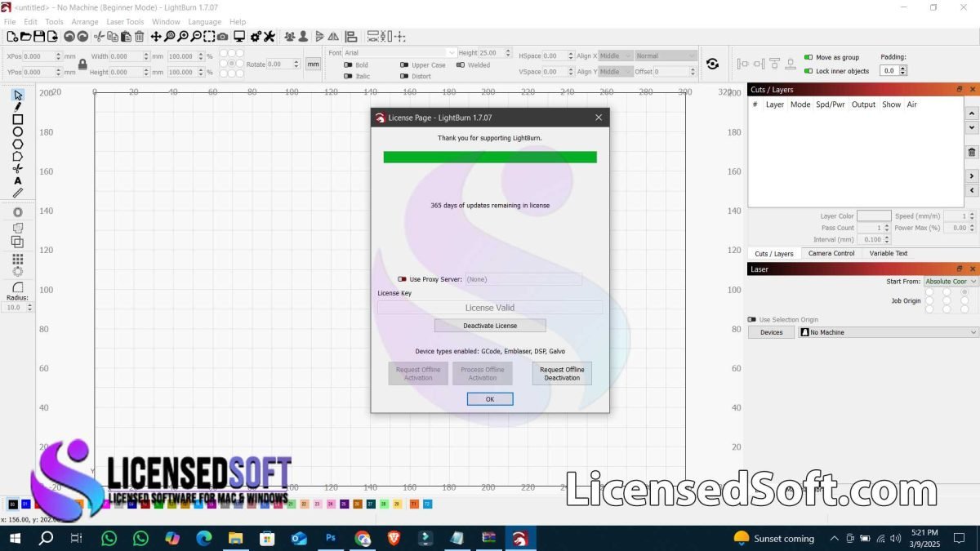Delete selection with the trash can icon

tap(140, 37)
